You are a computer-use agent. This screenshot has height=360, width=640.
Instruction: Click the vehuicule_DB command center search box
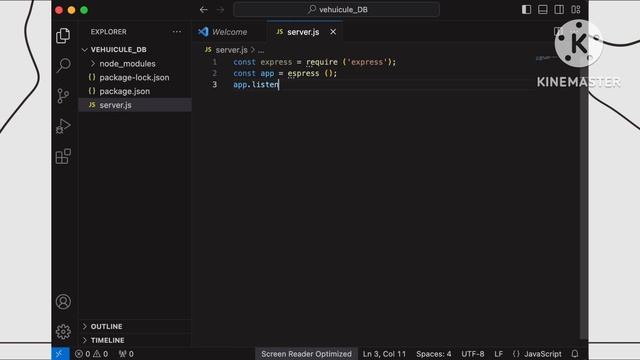[x=337, y=9]
